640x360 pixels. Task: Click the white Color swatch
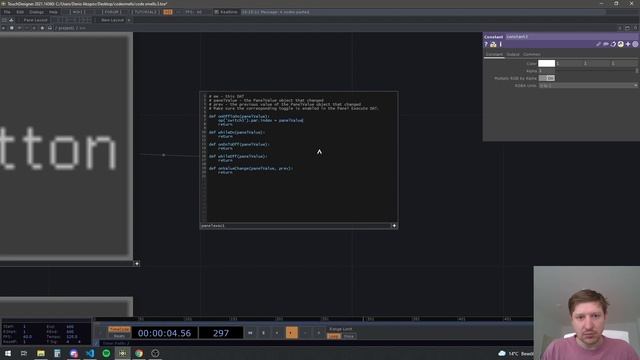click(x=547, y=63)
